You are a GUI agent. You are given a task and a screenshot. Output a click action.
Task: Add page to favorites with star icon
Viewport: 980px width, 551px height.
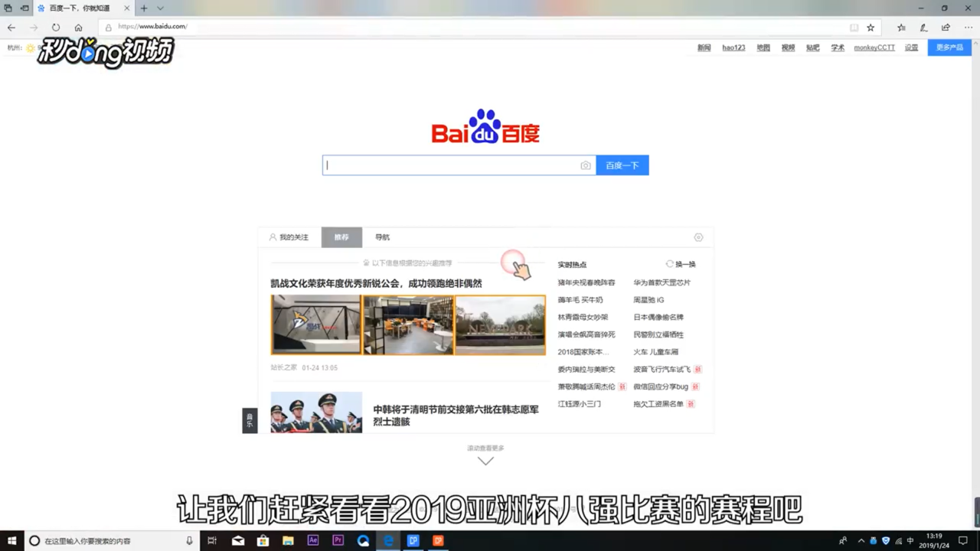[x=871, y=28]
